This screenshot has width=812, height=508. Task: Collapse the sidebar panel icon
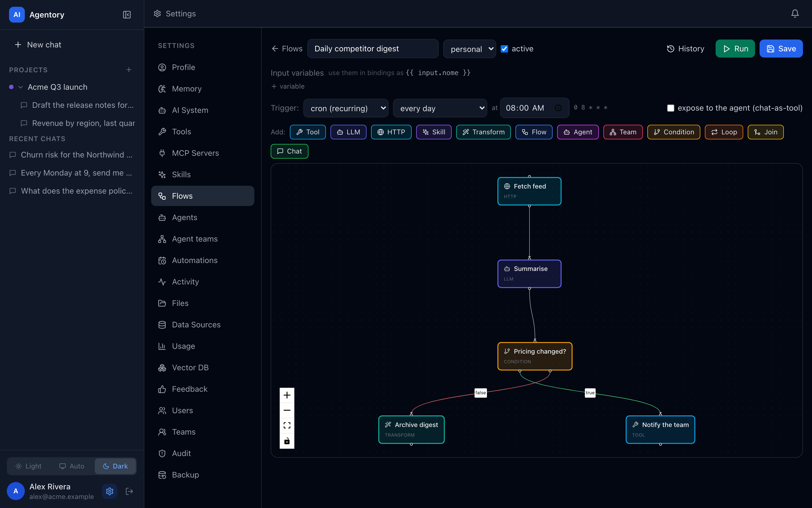pos(127,14)
